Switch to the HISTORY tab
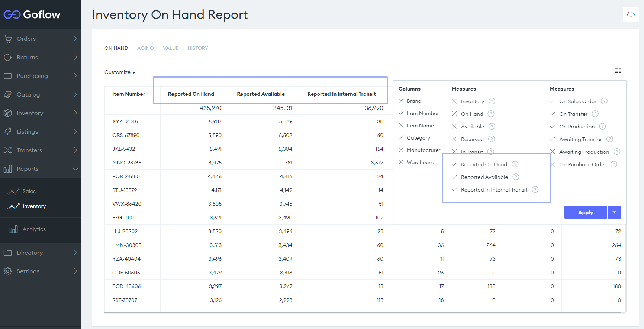Viewport: 644px width, 329px height. (198, 48)
